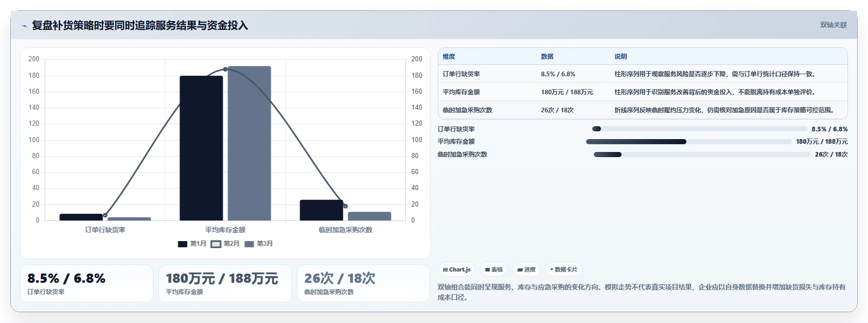Select 临时加急采购次数 row in the table
Viewport: 868px width, 323px height.
[643, 110]
